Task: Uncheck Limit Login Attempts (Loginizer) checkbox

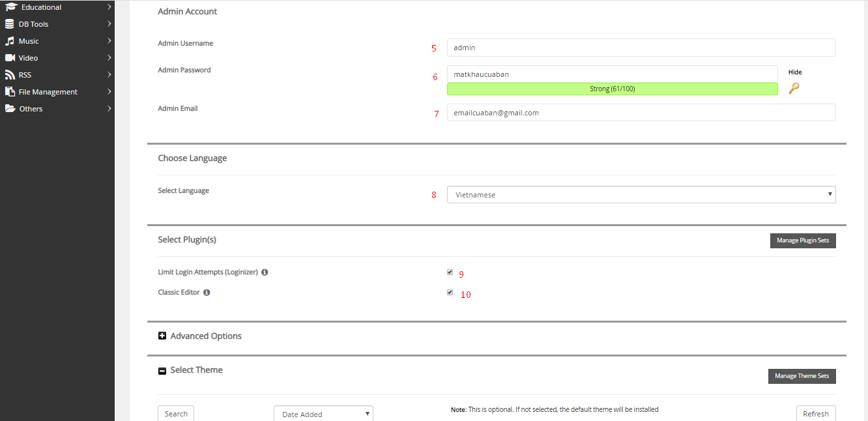Action: 450,272
